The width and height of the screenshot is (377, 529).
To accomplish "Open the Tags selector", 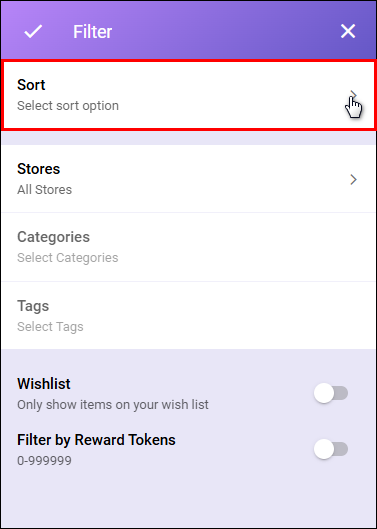I will pyautogui.click(x=189, y=315).
